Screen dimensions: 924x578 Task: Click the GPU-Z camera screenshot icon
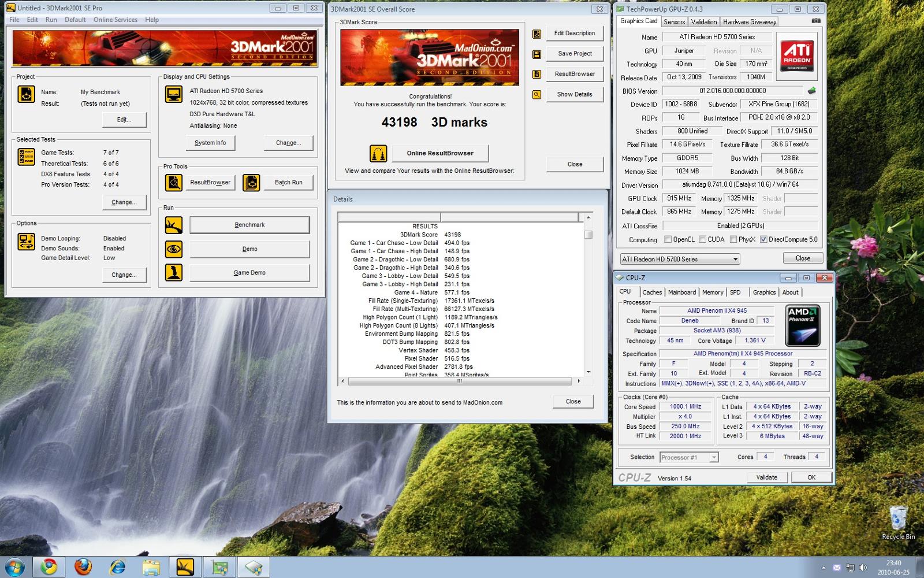click(x=815, y=21)
